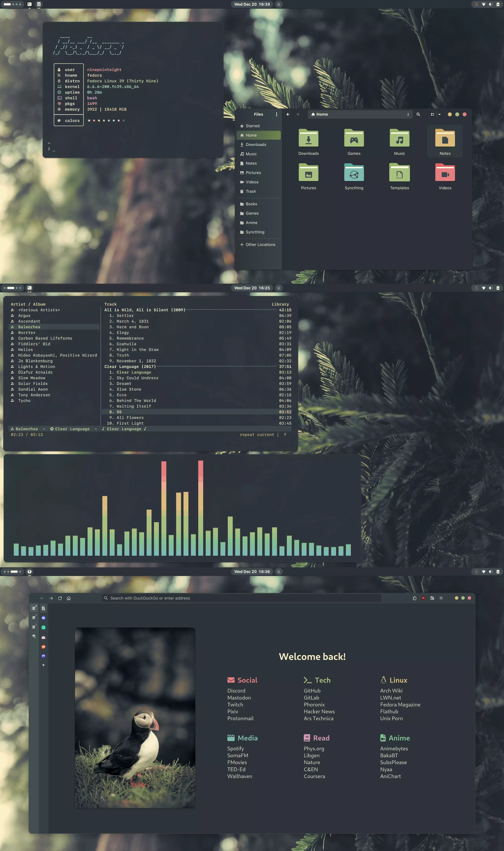Open the GitHub link under Tech
Viewport: 504px width, 851px height.
312,691
